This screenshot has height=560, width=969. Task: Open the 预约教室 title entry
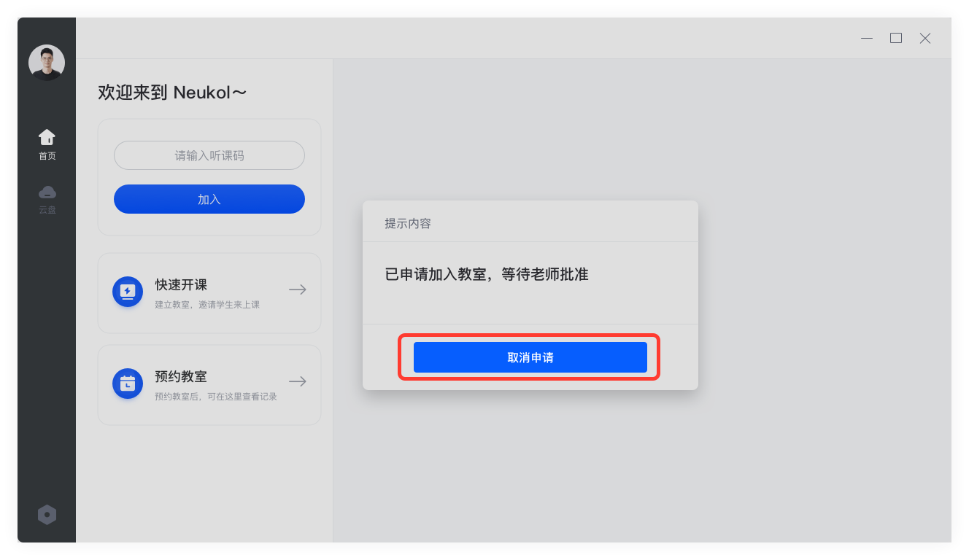pos(181,377)
